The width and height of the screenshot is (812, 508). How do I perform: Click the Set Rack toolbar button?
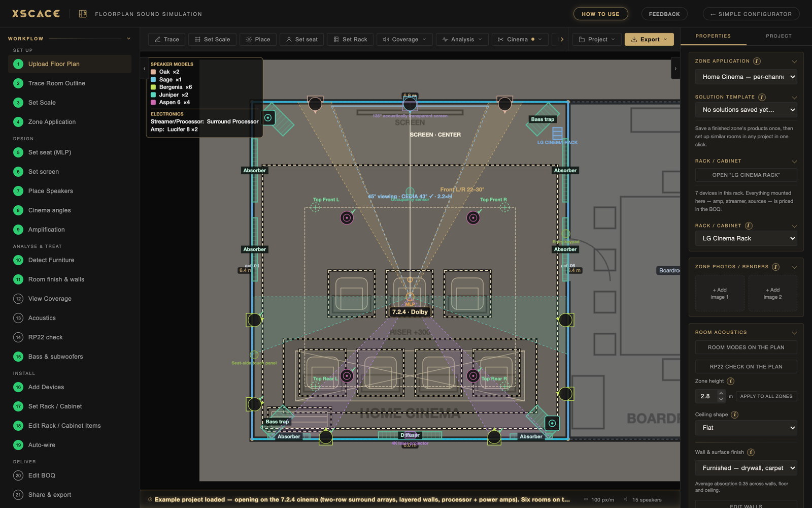tap(350, 39)
